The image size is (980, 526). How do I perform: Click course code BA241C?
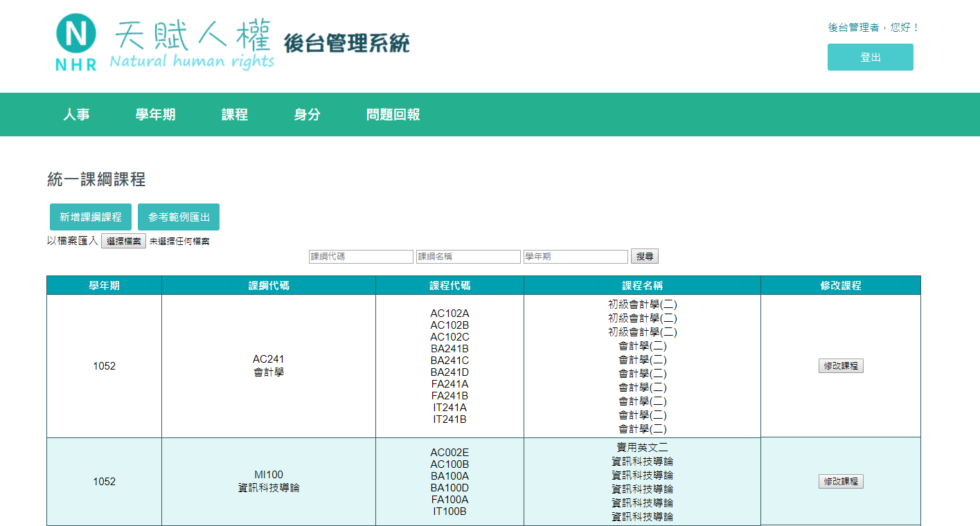450,361
